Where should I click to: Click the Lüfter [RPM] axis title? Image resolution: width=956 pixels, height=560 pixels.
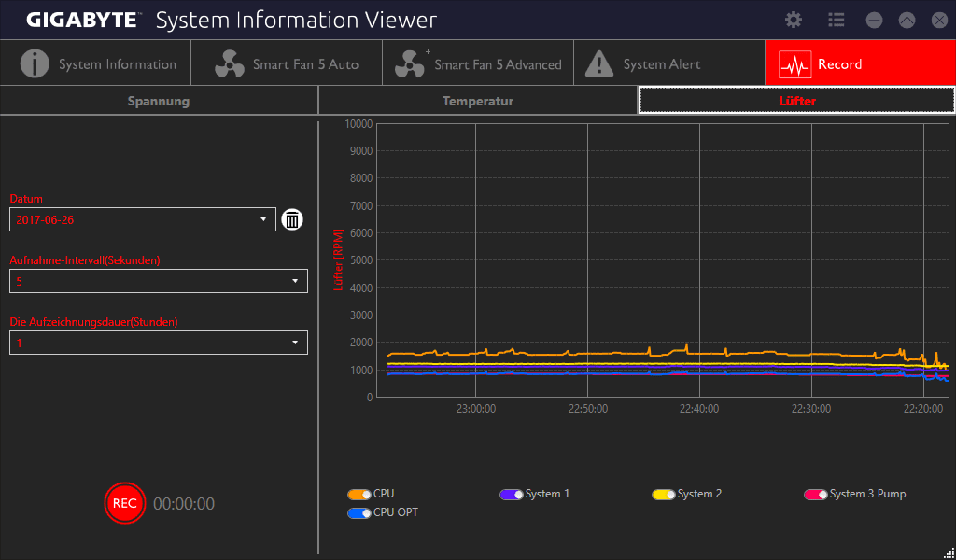(x=338, y=260)
